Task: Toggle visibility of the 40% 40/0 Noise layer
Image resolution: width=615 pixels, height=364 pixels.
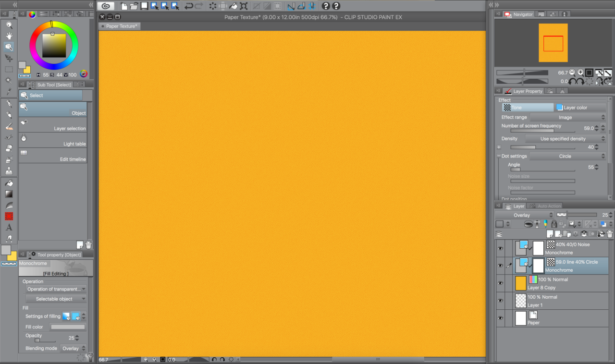Action: pos(500,248)
